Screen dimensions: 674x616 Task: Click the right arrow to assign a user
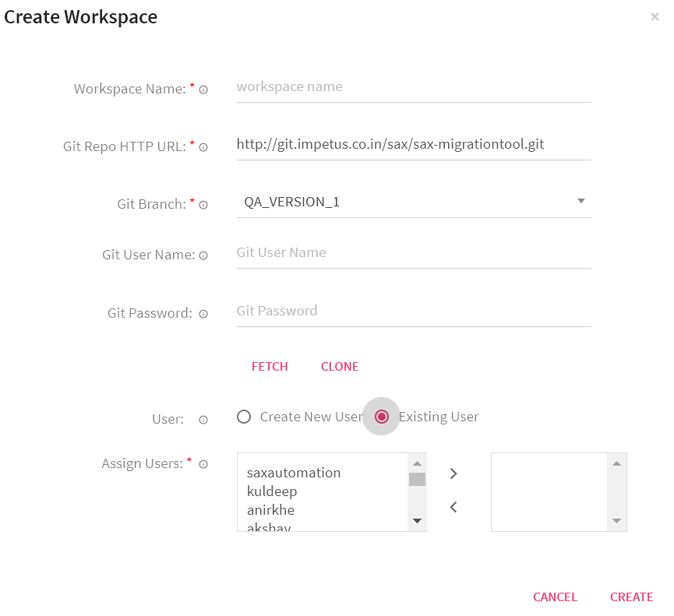tap(453, 473)
